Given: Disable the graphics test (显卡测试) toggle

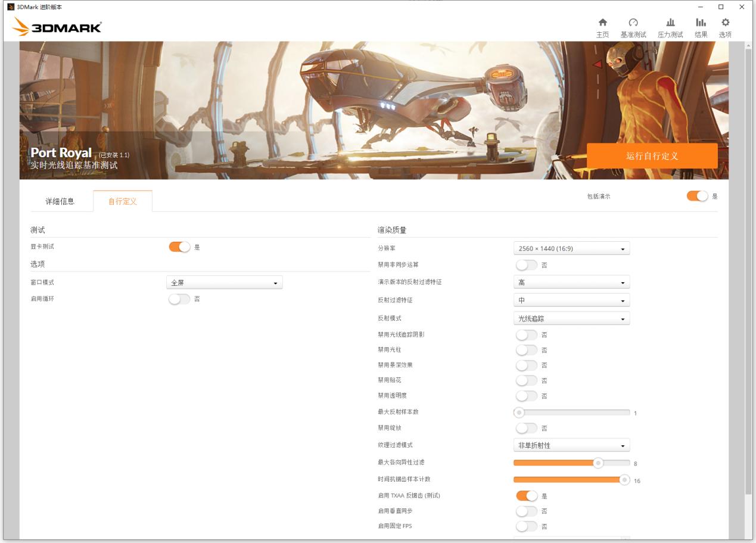Looking at the screenshot, I should coord(179,246).
